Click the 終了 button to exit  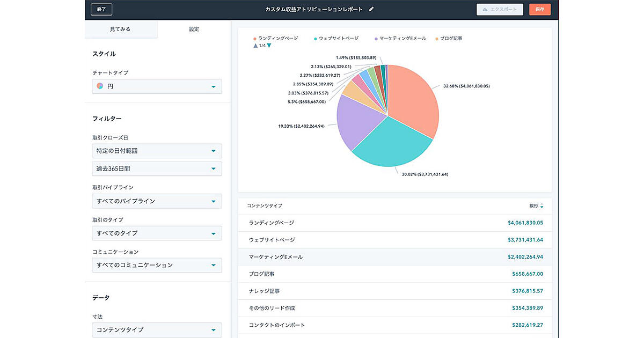point(101,10)
